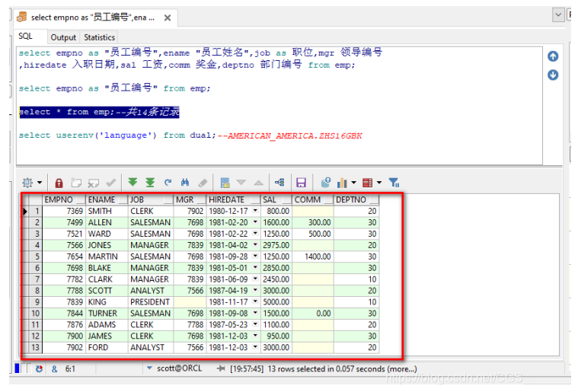Viewport: 578px width, 392px height.
Task: Click the export query results database icon
Action: (325, 183)
